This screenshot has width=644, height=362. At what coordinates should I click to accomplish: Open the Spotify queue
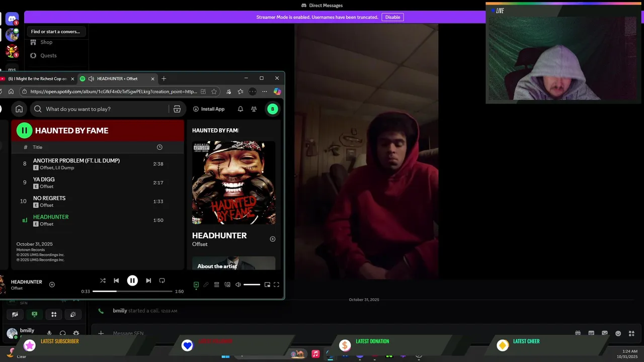click(x=216, y=285)
